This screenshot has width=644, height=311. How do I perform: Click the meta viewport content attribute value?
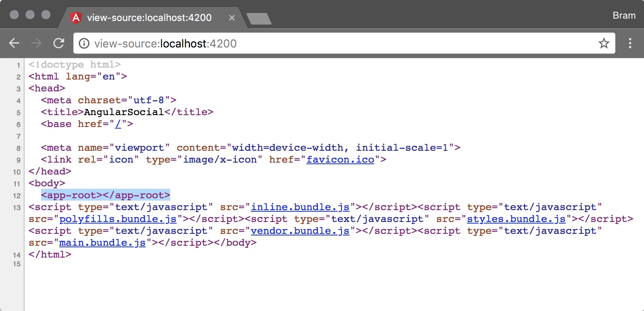point(340,148)
